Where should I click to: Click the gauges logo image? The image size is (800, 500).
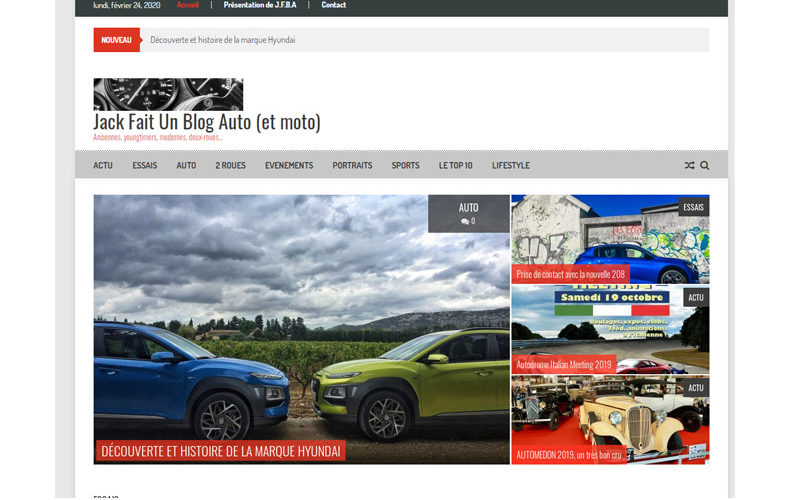168,94
